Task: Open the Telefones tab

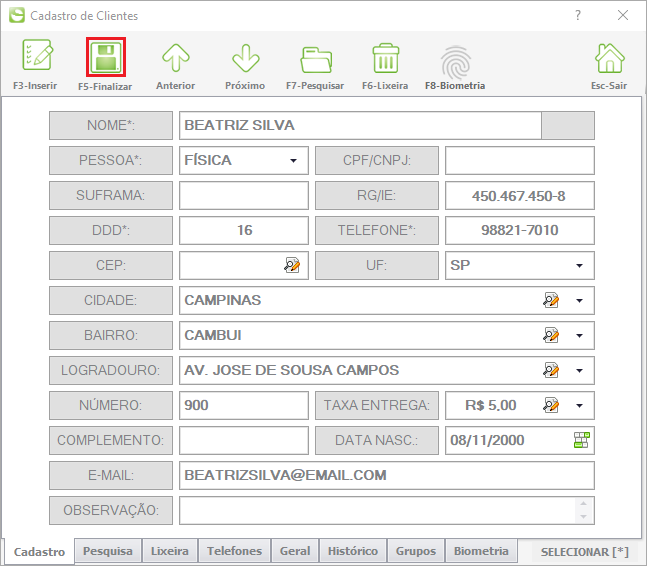Action: tap(234, 551)
